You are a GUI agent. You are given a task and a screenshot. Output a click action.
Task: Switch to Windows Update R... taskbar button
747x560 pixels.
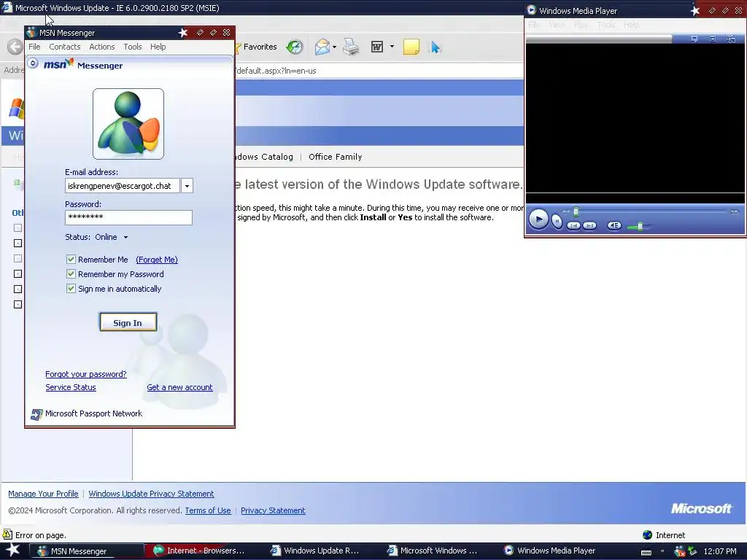[x=315, y=551]
